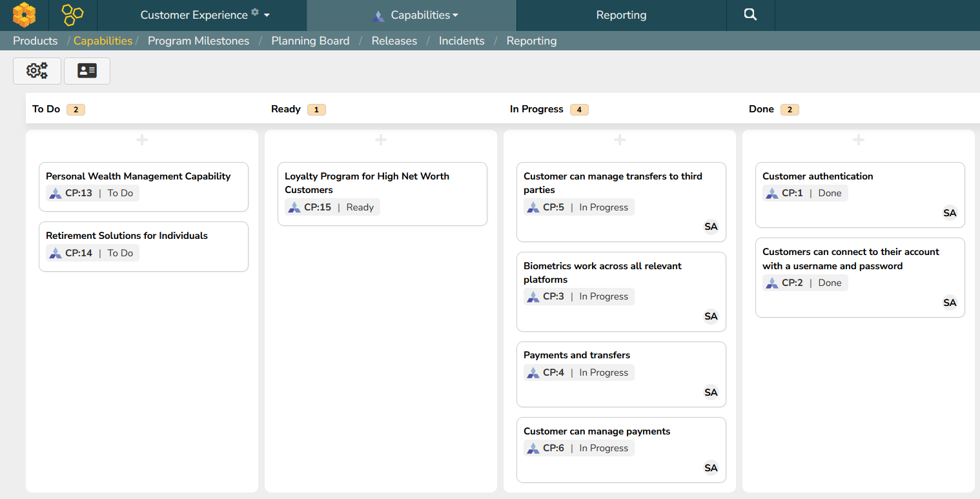
Task: Add new card in To Do column
Action: [x=142, y=140]
